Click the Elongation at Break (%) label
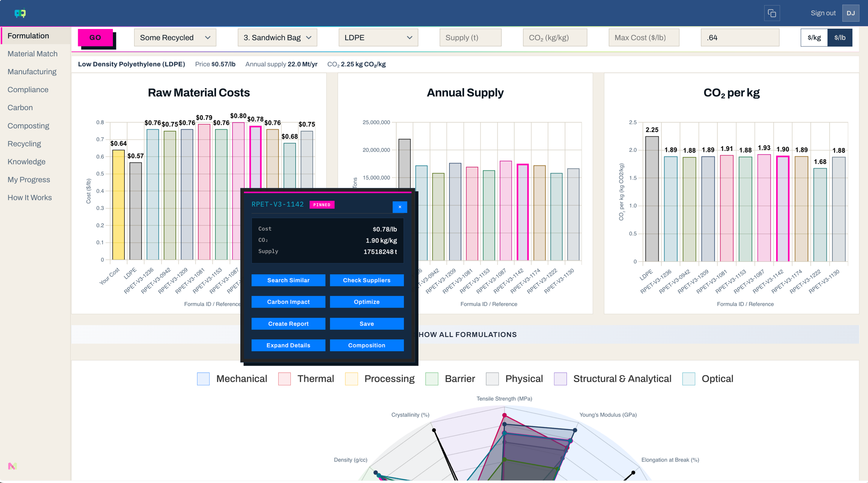Screen dimensions: 868x483 (x=670, y=460)
